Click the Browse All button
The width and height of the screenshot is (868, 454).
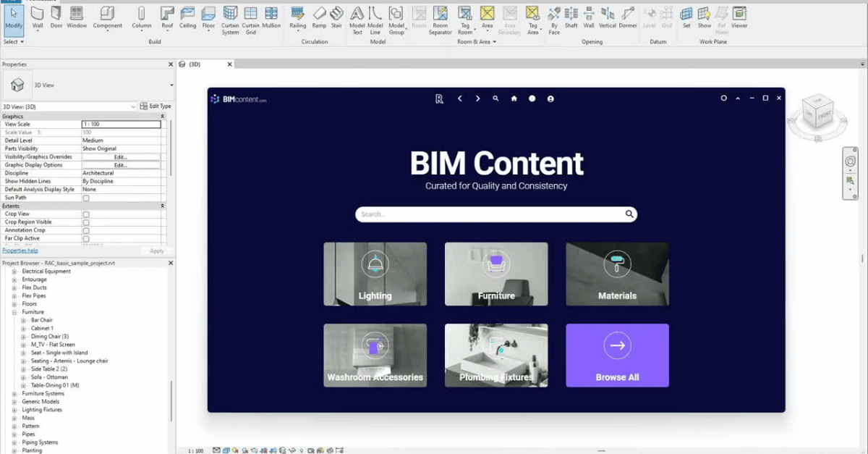click(617, 356)
